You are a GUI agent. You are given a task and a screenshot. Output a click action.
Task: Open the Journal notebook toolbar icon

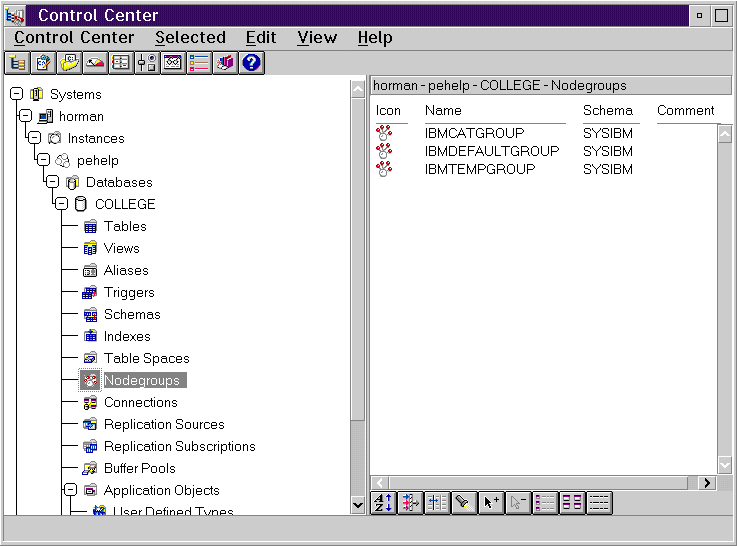click(x=121, y=63)
